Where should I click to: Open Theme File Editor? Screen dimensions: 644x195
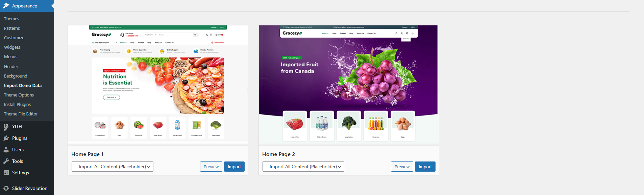[21, 114]
